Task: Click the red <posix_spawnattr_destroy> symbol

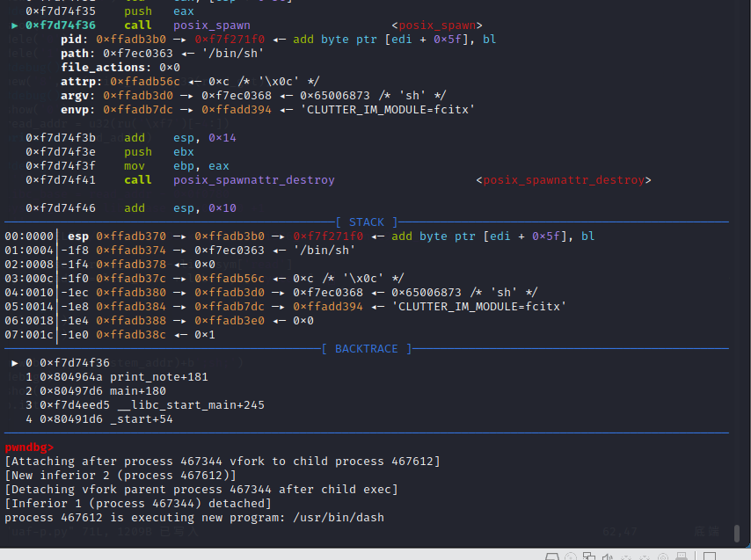Action: tap(564, 180)
